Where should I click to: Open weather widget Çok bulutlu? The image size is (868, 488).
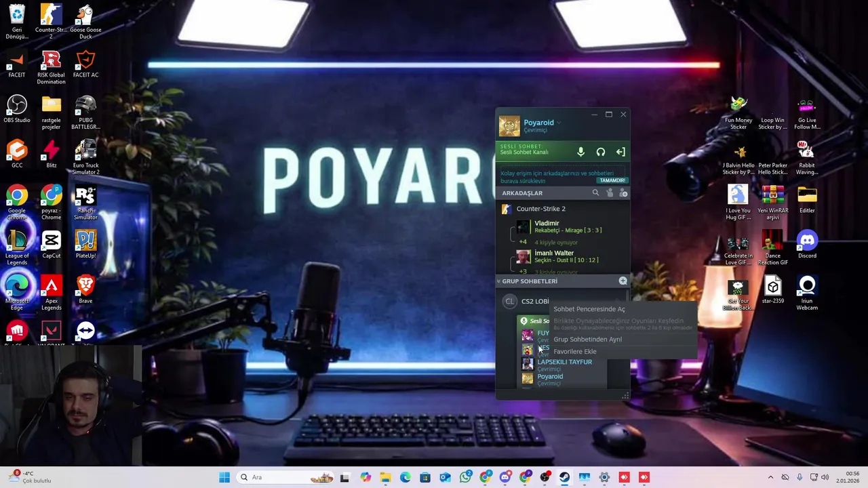tap(31, 477)
